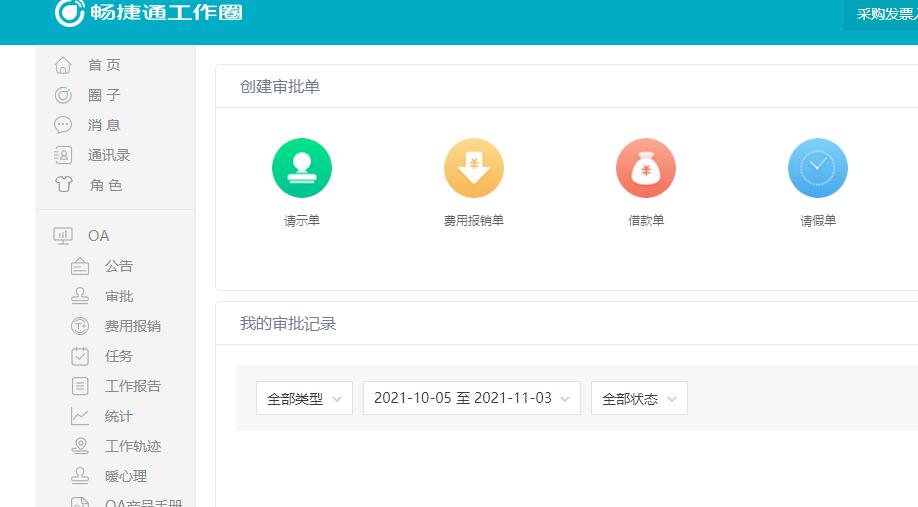Open 圈子 in sidebar menu

click(x=104, y=95)
